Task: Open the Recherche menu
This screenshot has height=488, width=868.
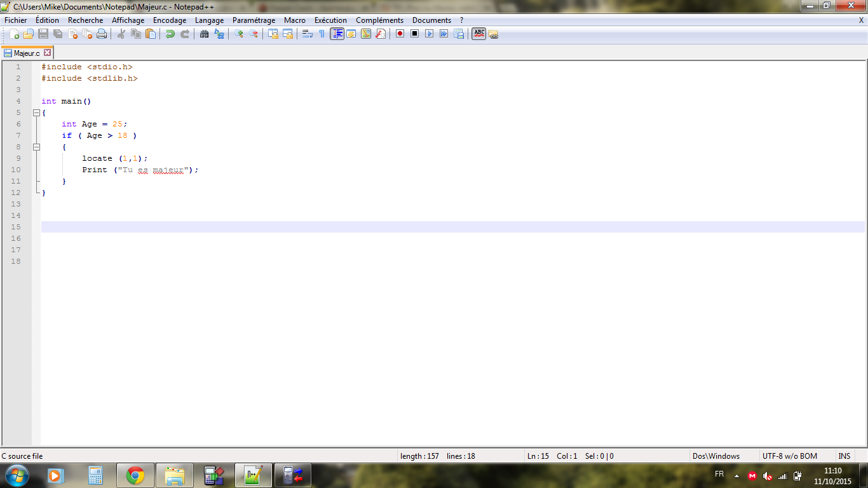Action: click(x=86, y=20)
